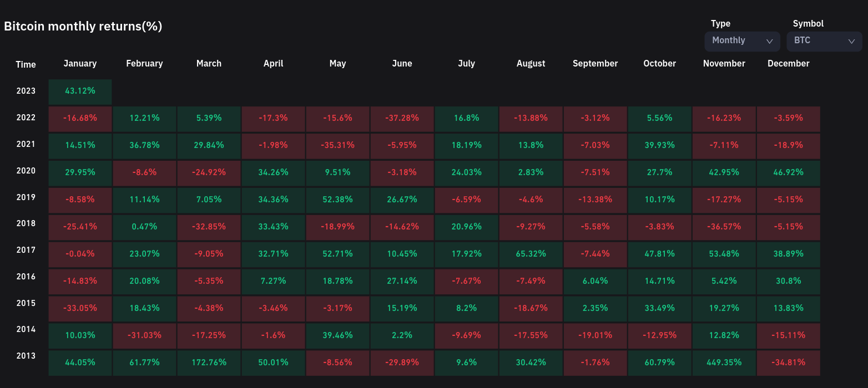
Task: Click the 39.93% October 2021 cell
Action: 659,146
